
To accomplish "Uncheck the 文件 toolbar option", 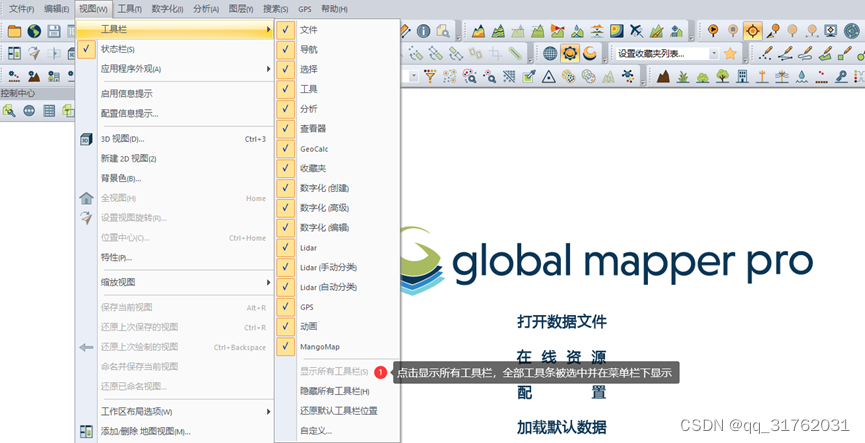I will [x=285, y=30].
